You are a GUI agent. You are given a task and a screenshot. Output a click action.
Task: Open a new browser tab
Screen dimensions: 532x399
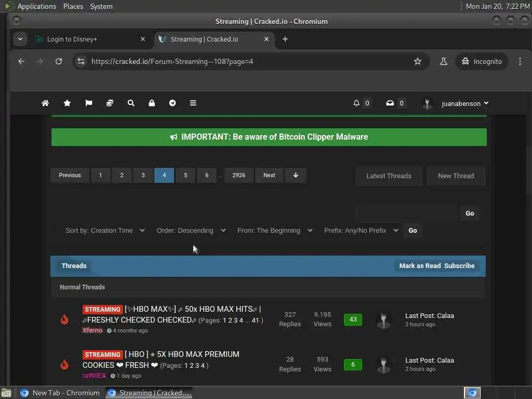pos(285,39)
